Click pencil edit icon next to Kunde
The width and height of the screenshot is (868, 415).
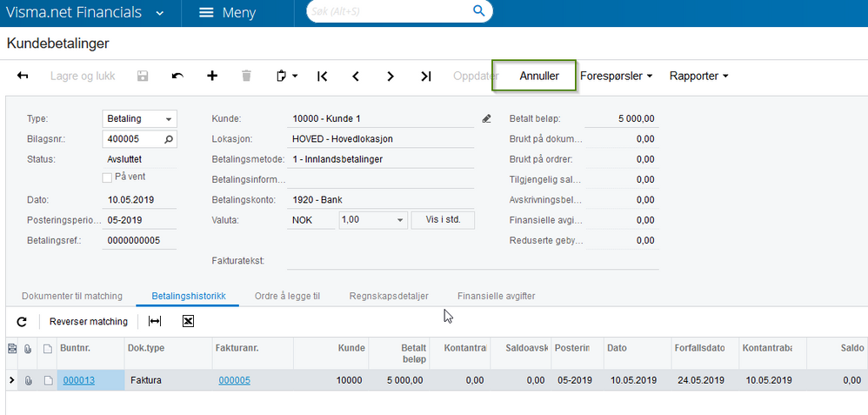[487, 118]
